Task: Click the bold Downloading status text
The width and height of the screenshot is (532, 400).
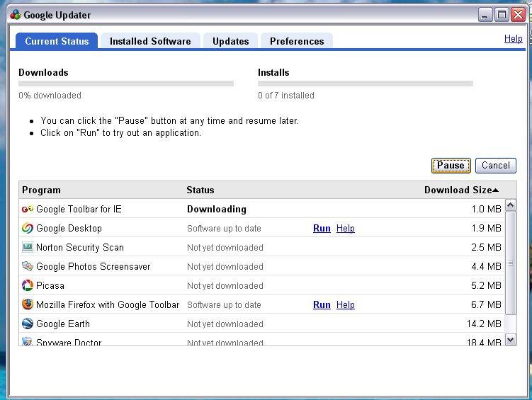Action: [217, 209]
